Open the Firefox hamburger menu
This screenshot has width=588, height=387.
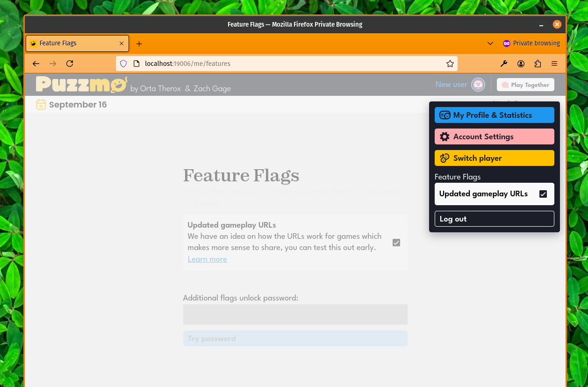pyautogui.click(x=554, y=64)
